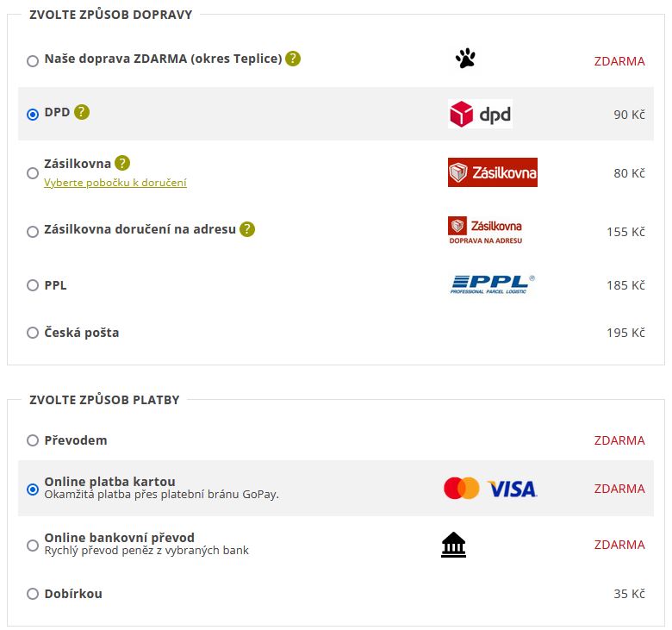Click the Mastercard and VISA logos
This screenshot has width=672, height=630.
(x=490, y=489)
